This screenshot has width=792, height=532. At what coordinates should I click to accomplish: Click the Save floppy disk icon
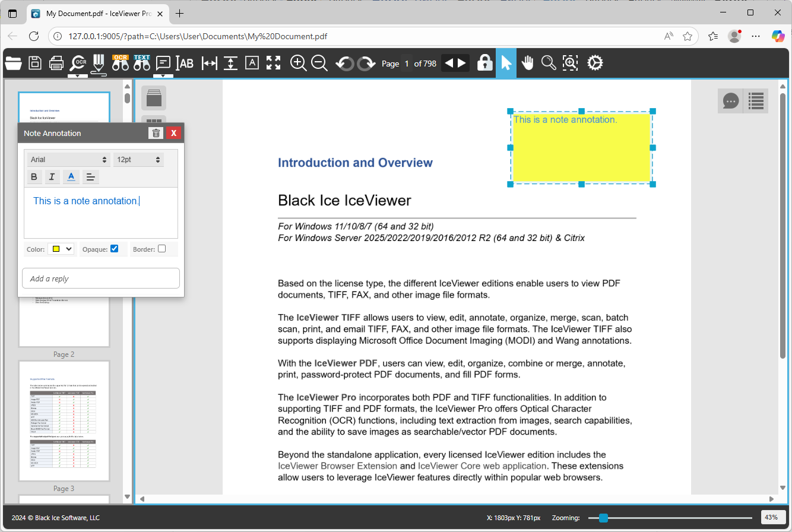(x=35, y=63)
